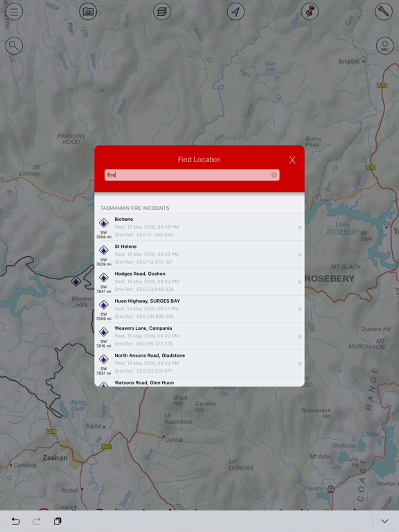399x532 pixels.
Task: Tap fire icon beside North Ansons Road
Action: click(103, 359)
